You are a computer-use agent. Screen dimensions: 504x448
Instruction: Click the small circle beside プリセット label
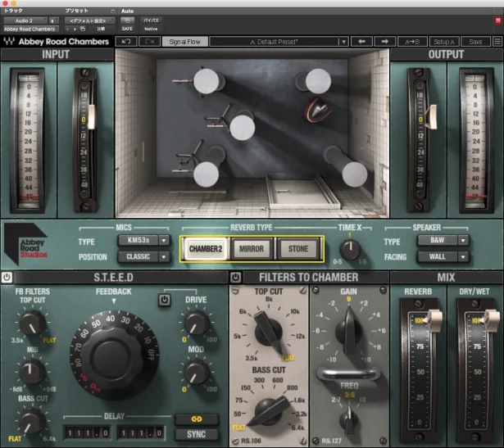tap(112, 11)
